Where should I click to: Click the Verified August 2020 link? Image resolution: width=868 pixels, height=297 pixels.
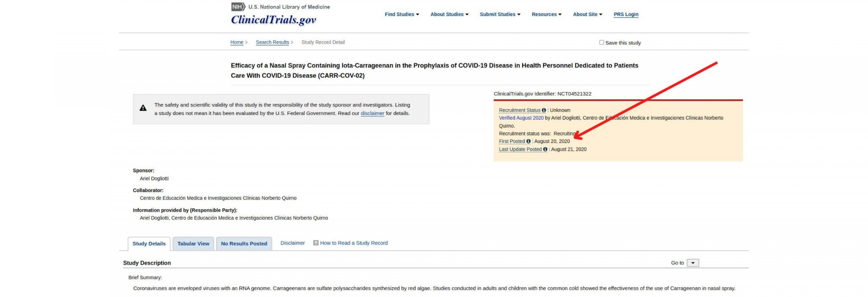(521, 118)
